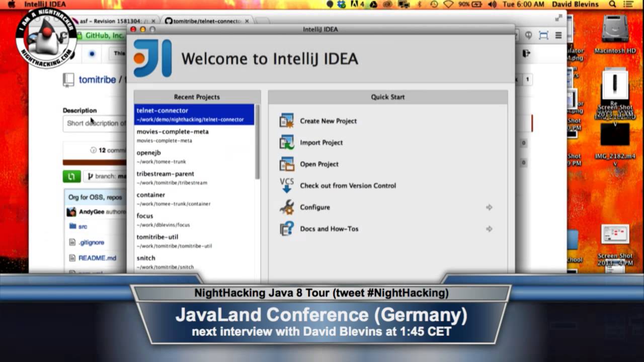Select container recent project
644x362 pixels.
click(194, 199)
